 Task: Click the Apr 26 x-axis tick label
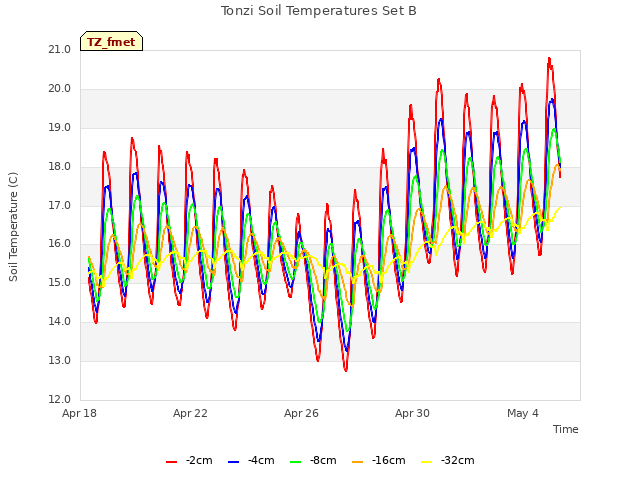[301, 413]
